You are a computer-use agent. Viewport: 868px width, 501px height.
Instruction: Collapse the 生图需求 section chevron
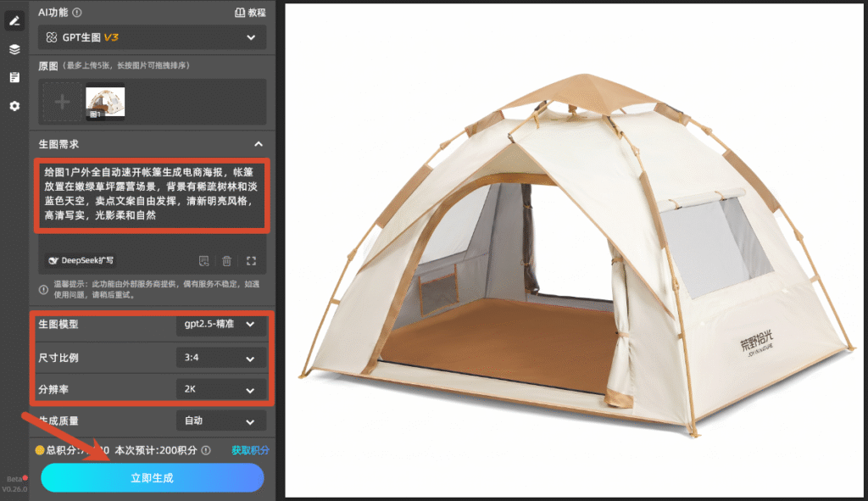pyautogui.click(x=259, y=144)
